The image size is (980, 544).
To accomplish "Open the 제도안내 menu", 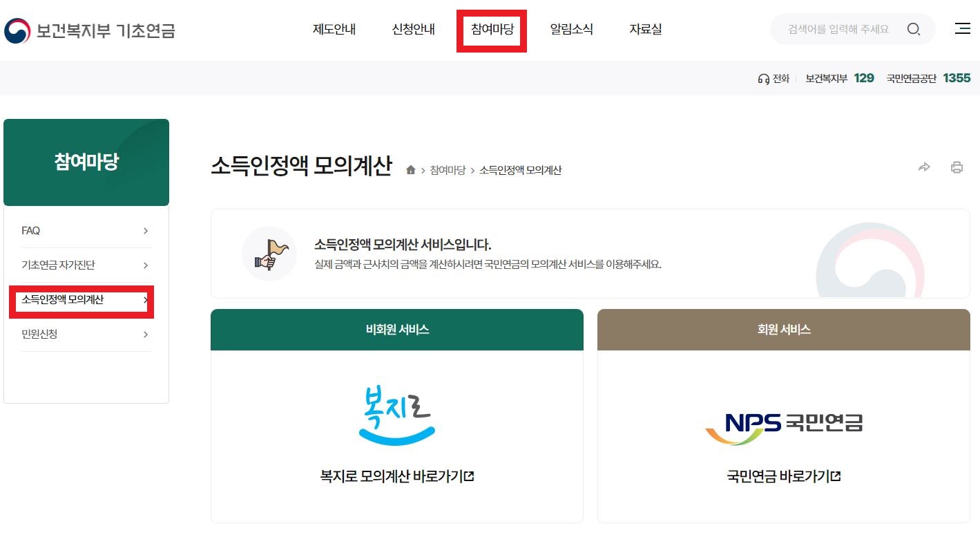I will click(334, 30).
